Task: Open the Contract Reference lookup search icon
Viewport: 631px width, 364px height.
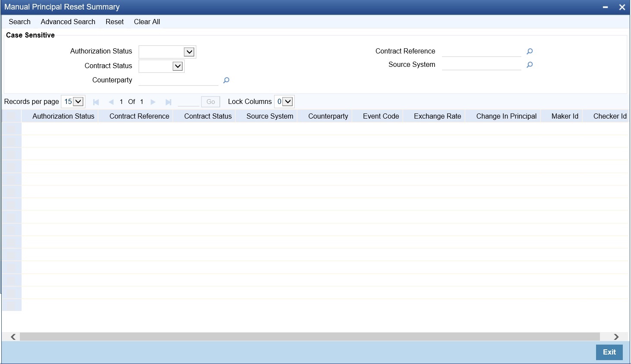Action: click(x=530, y=51)
